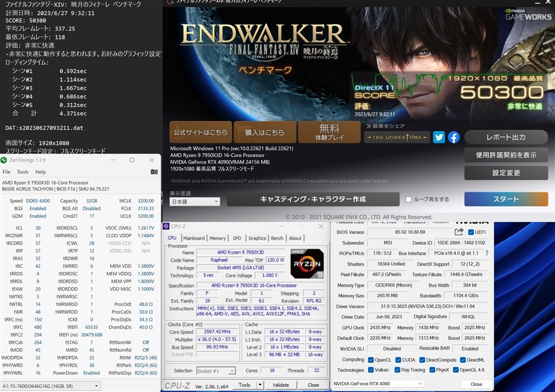Screen dimensions: 555x392
Task: Click the GPU-Z BIOS share/export icon
Action: point(459,232)
